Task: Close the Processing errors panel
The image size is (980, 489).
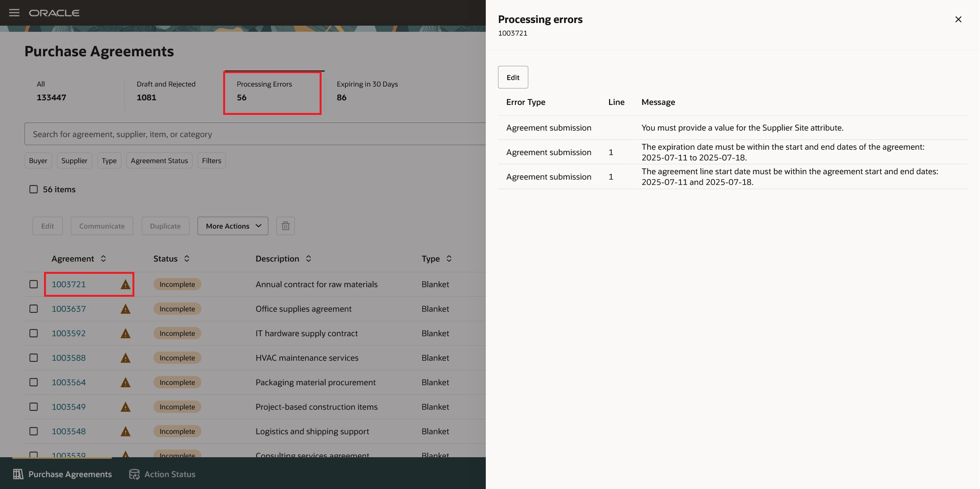Action: (958, 19)
